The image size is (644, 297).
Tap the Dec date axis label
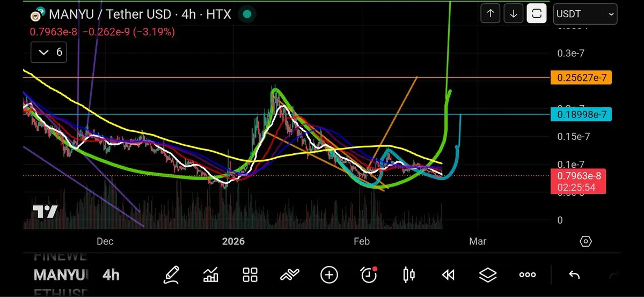click(x=105, y=241)
